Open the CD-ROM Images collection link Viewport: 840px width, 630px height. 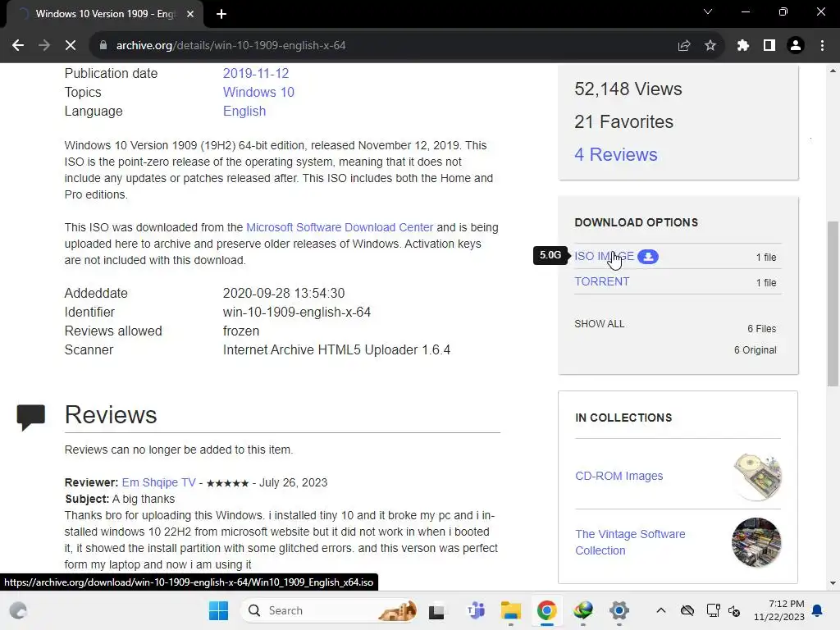point(619,476)
